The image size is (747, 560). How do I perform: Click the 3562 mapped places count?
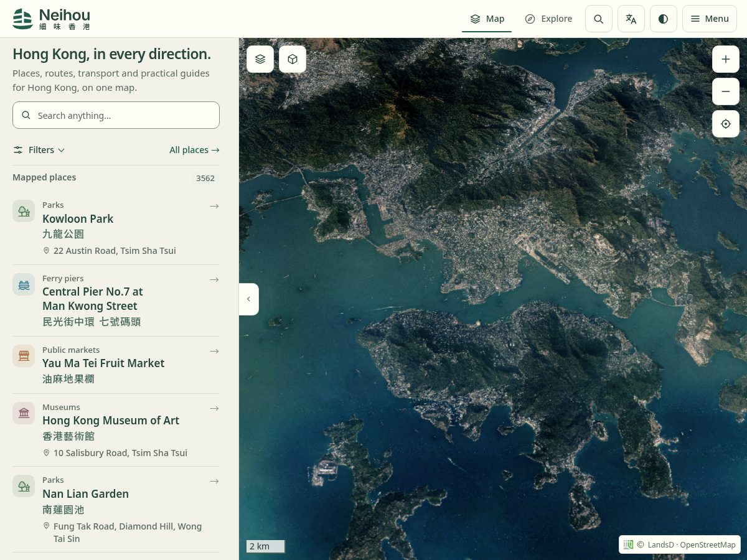205,178
